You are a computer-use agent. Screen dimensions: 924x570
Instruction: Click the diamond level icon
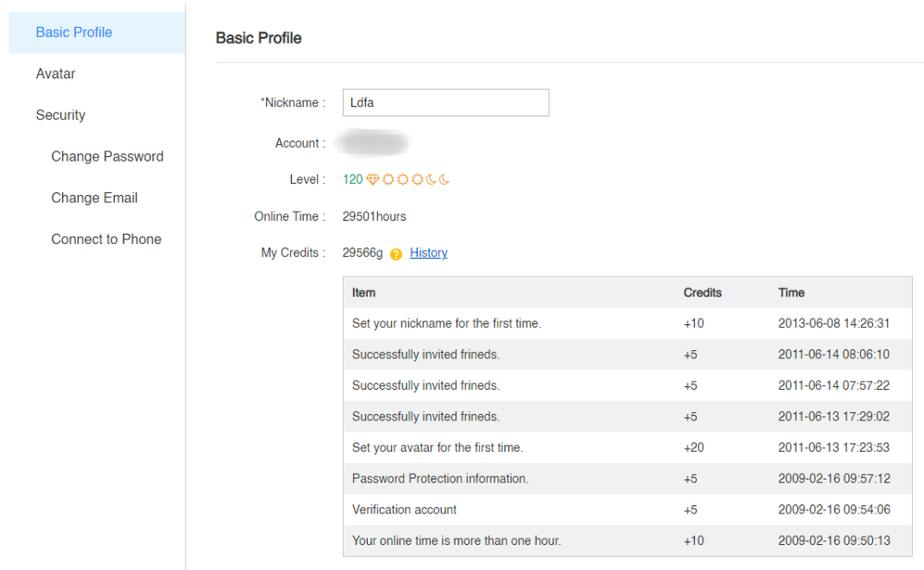(x=372, y=179)
